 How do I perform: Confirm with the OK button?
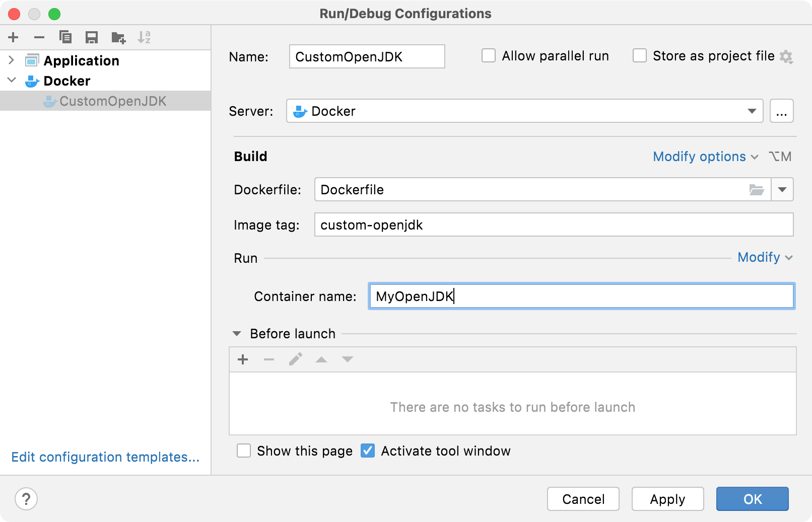(x=753, y=499)
